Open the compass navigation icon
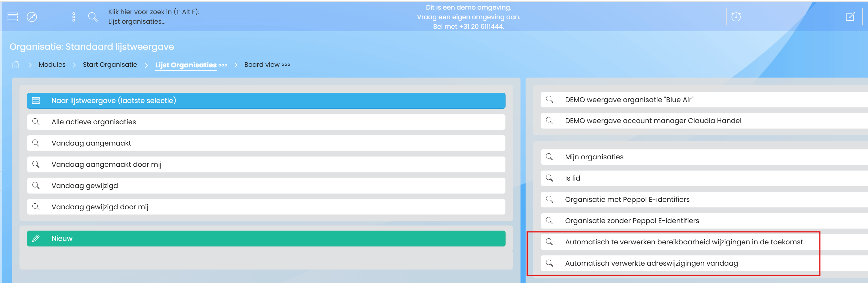 click(32, 17)
